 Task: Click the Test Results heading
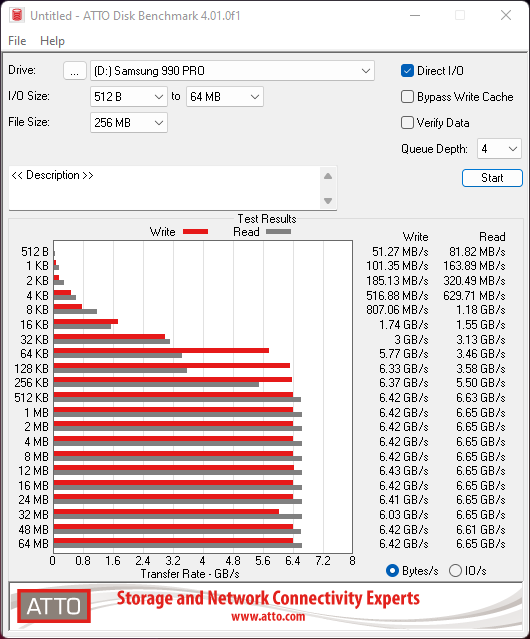coord(267,219)
